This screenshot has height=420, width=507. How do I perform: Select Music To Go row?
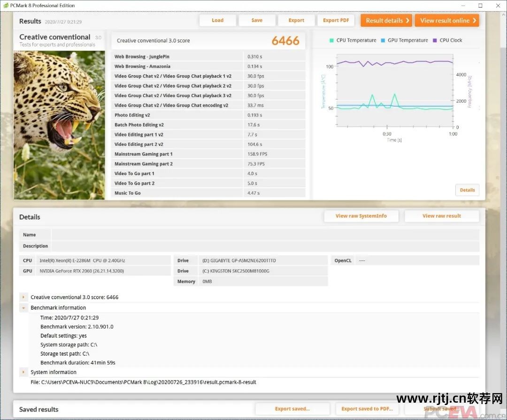[x=208, y=193]
